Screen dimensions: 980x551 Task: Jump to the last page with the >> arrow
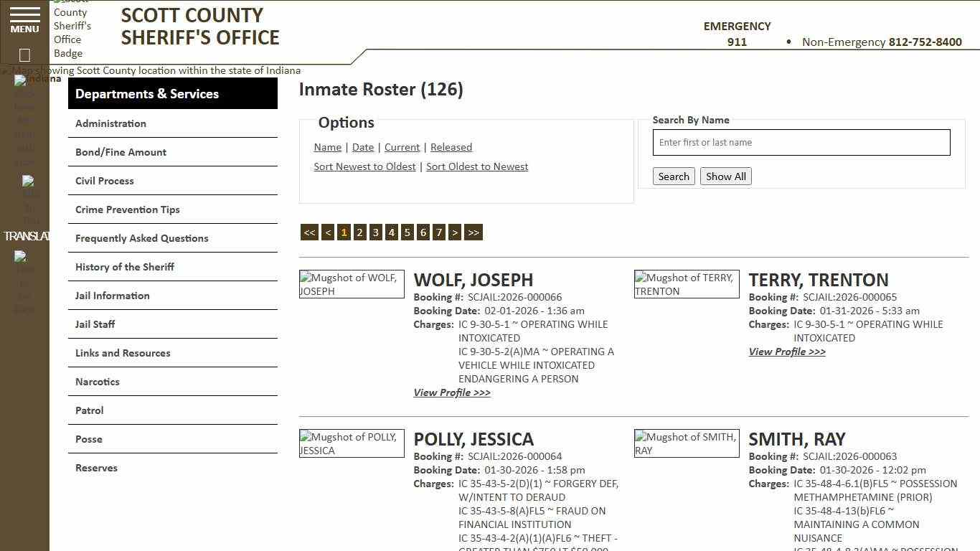(x=473, y=232)
